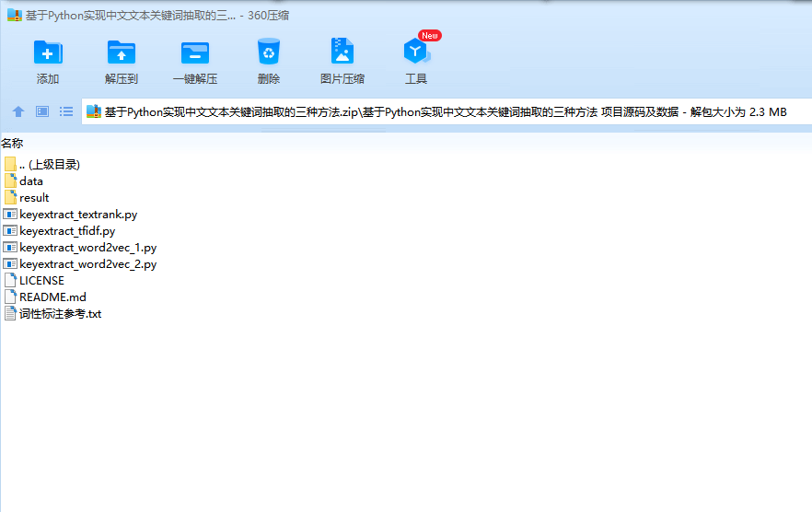Click the keyextract_word2vec_2.py file icon

[10, 263]
